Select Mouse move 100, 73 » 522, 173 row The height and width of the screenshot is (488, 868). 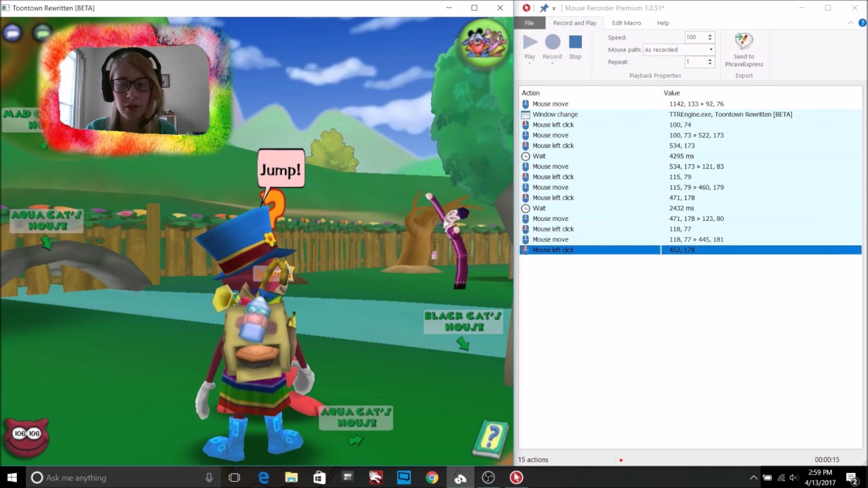click(x=690, y=135)
